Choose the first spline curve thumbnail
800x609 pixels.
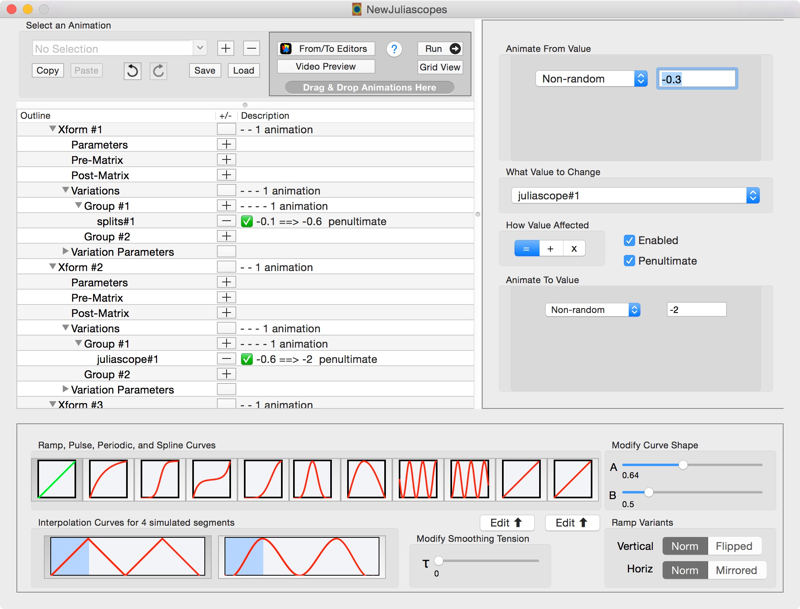tap(521, 479)
